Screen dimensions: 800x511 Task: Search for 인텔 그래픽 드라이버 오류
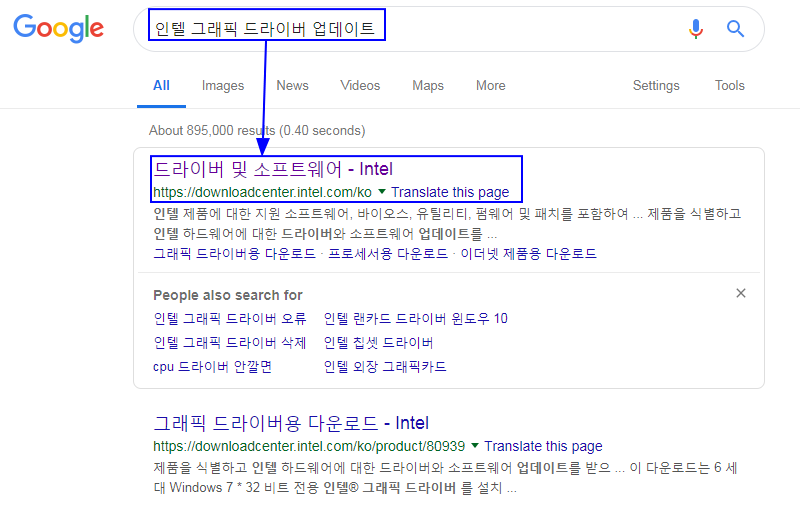[230, 319]
